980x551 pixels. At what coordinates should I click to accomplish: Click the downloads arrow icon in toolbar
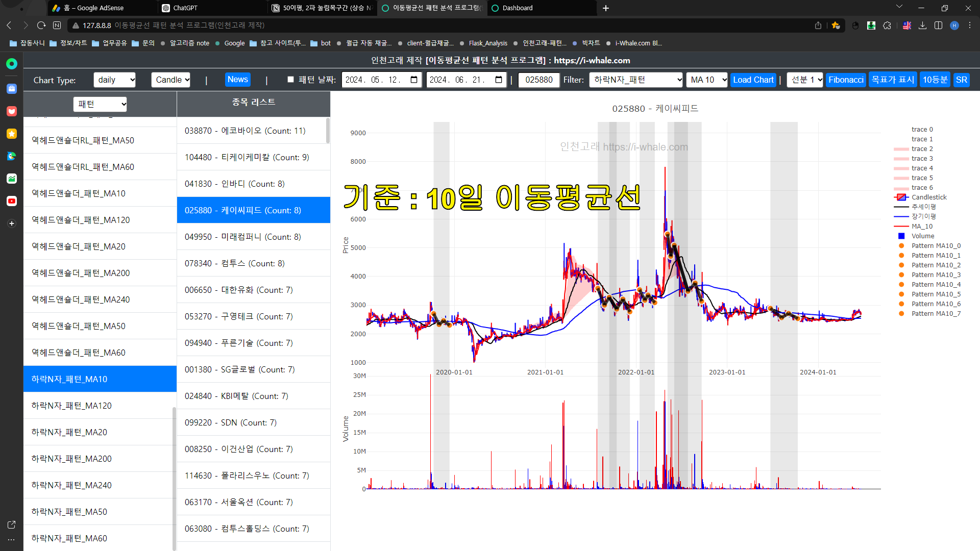(x=922, y=26)
